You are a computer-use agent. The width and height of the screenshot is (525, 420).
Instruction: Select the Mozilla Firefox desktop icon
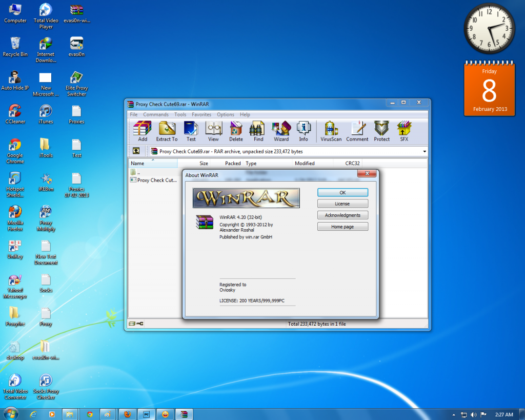click(x=15, y=218)
